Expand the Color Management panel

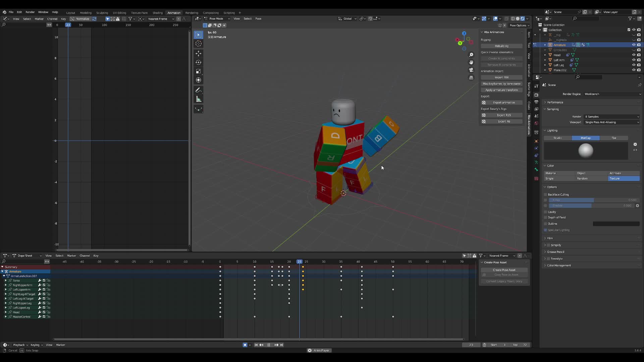click(x=559, y=265)
